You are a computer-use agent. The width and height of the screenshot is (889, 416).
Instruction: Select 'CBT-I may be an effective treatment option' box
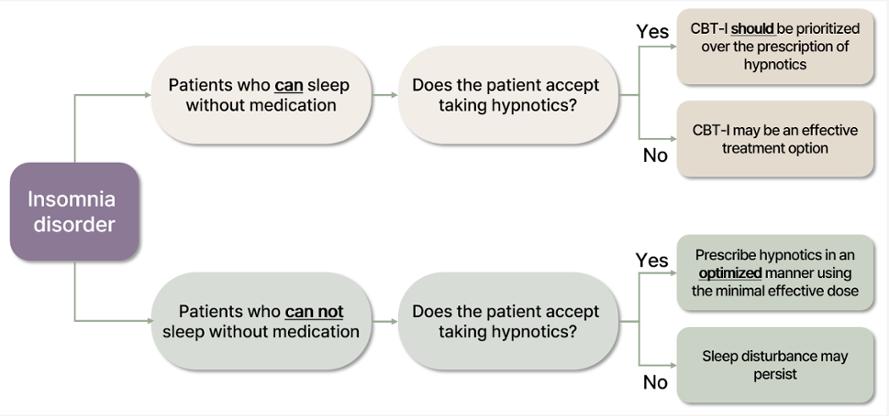point(775,139)
